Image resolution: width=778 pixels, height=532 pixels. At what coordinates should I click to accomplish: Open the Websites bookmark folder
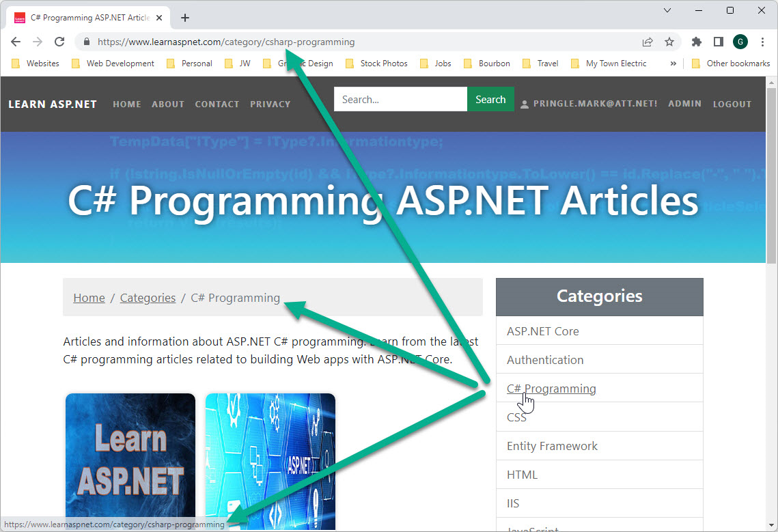[36, 64]
